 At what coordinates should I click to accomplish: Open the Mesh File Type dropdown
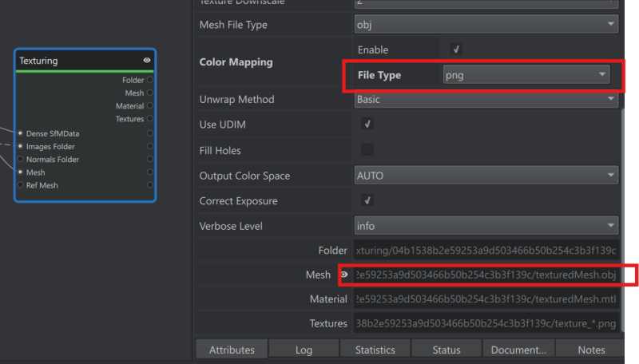coord(486,25)
